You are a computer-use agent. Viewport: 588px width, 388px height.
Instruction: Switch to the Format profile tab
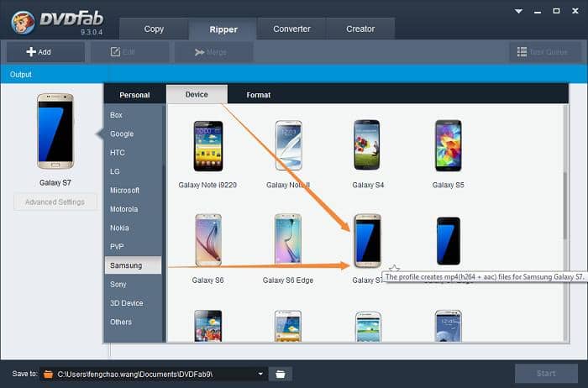tap(259, 95)
